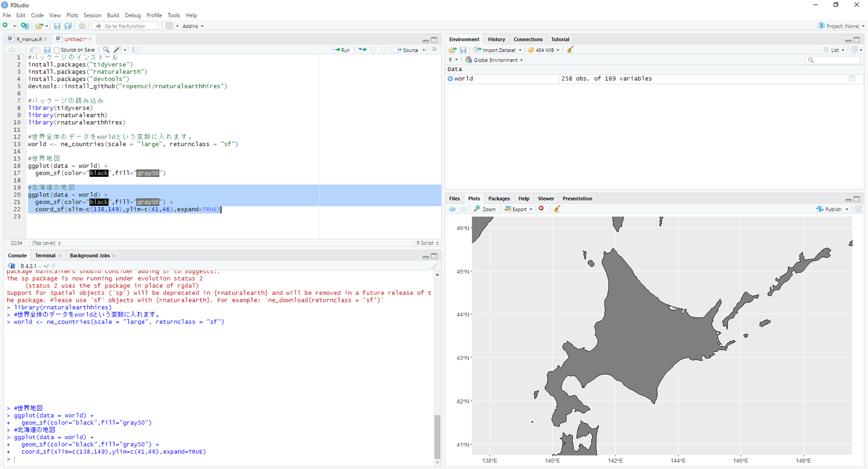Expand the world data object row
The height and width of the screenshot is (469, 868).
(x=450, y=79)
